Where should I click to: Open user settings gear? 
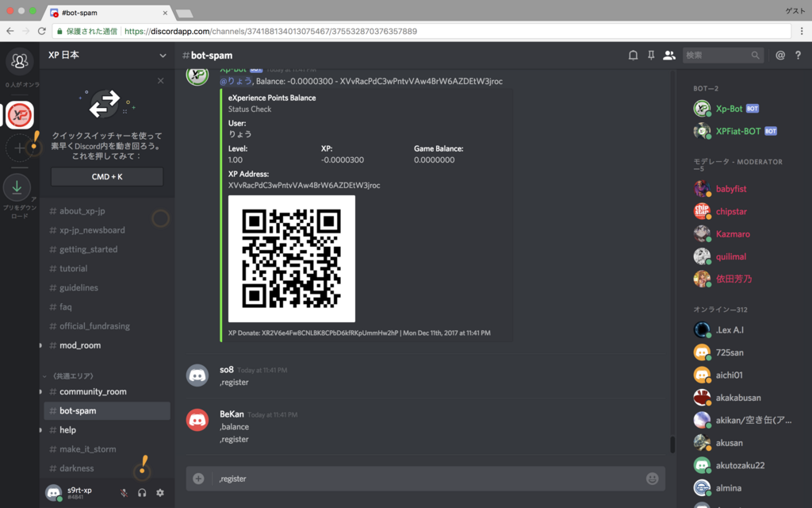(x=160, y=492)
